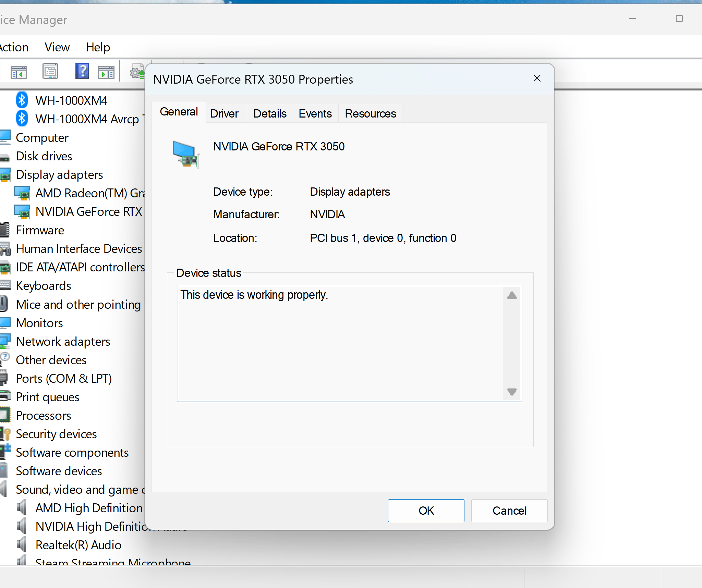Click the Properties sheet toolbar icon
This screenshot has width=702, height=588.
point(50,71)
